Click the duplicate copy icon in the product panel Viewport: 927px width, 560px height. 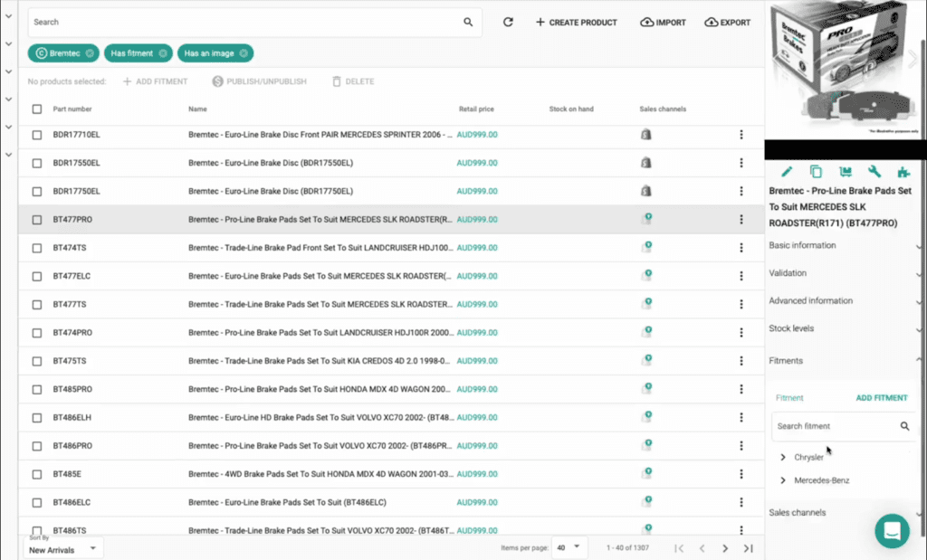(x=816, y=172)
